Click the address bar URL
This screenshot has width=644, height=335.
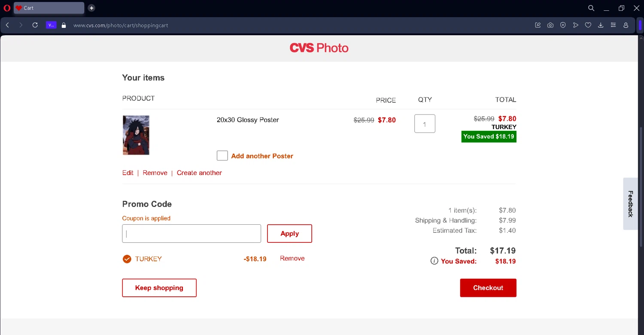tap(121, 25)
